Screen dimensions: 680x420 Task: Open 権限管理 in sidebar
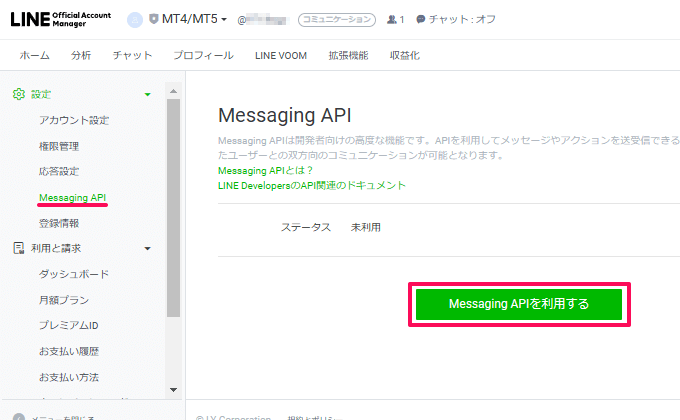[59, 146]
